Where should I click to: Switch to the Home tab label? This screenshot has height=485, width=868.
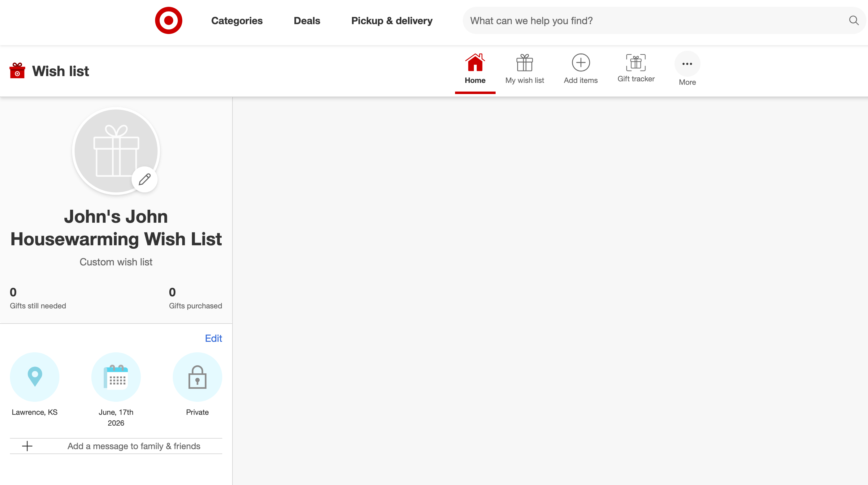click(475, 80)
